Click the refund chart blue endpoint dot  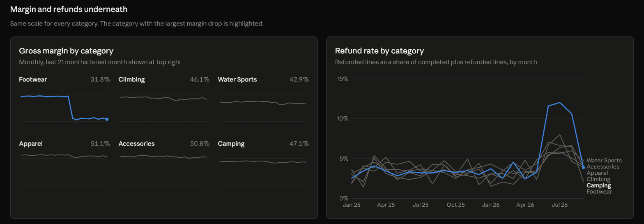583,167
